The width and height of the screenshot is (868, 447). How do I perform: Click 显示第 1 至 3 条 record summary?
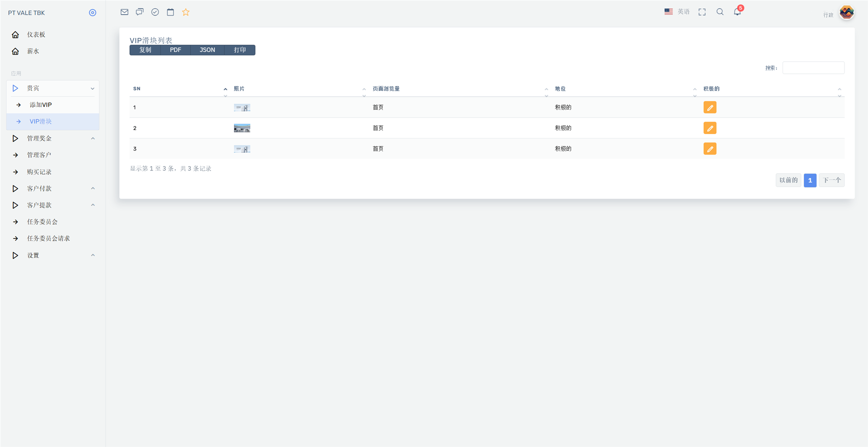click(170, 168)
